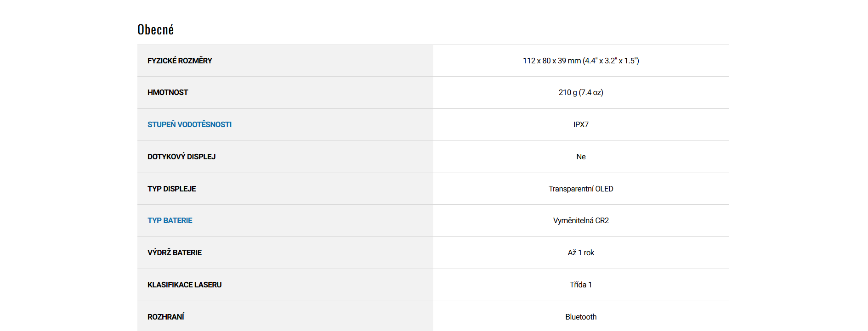868x331 pixels.
Task: Select the TYP DISPLEJE label
Action: pyautogui.click(x=171, y=189)
